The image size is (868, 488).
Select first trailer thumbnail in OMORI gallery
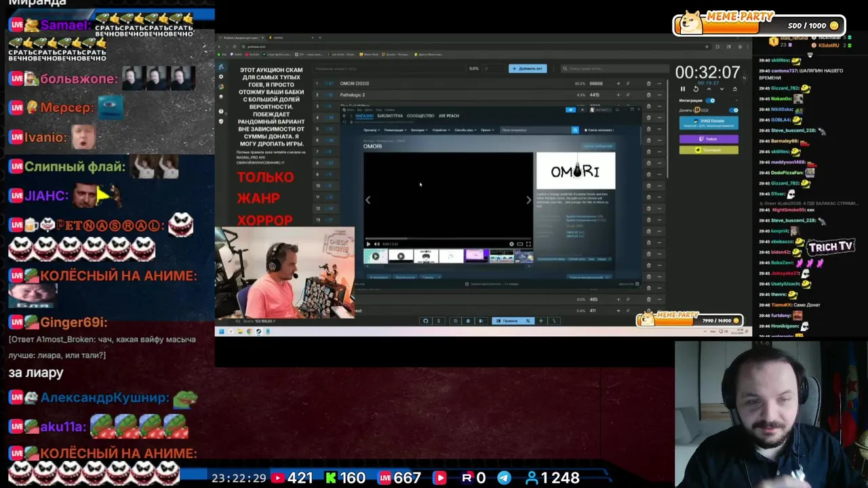[x=376, y=256]
